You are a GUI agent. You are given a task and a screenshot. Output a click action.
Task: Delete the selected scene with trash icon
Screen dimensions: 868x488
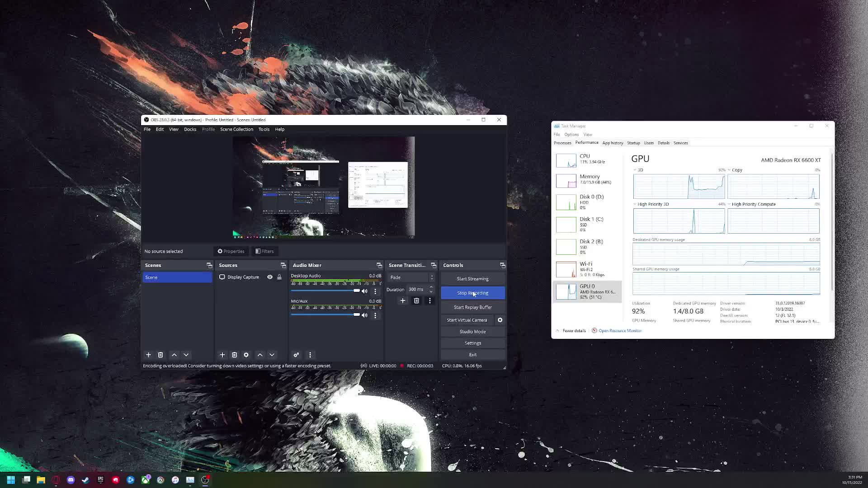(160, 355)
